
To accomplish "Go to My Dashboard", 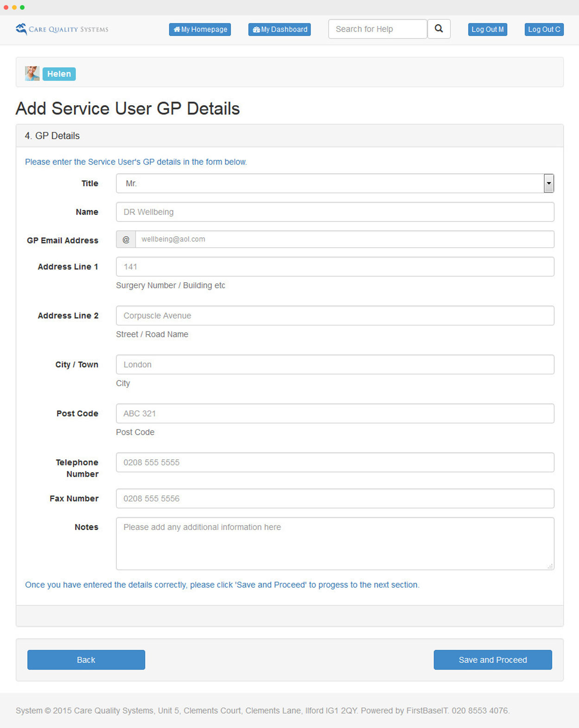I will tap(280, 29).
